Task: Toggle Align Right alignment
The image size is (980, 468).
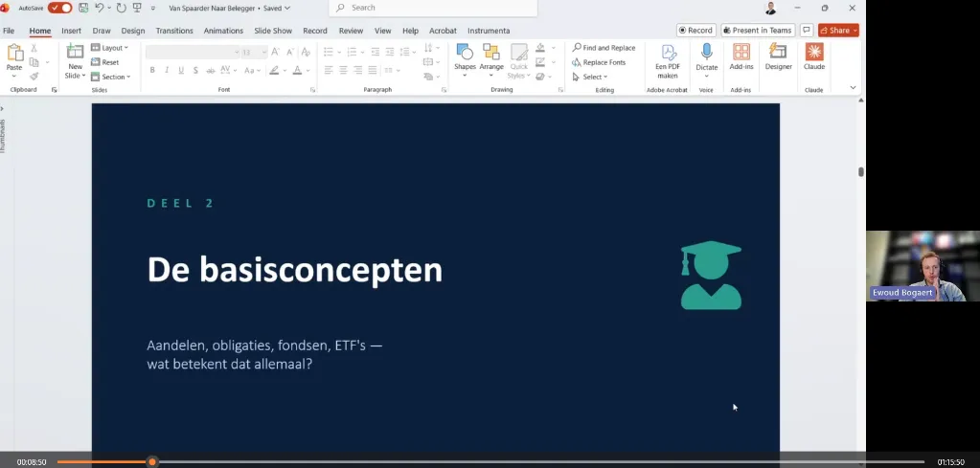Action: [x=358, y=70]
